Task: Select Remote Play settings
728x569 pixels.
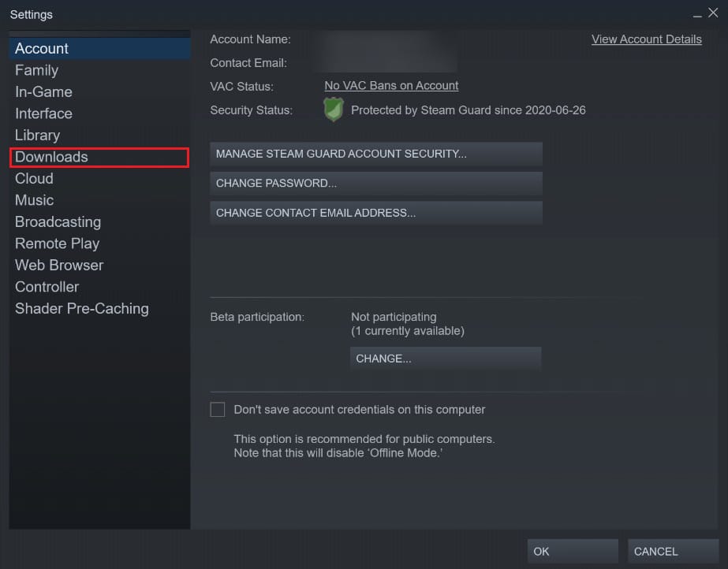Action: click(57, 244)
